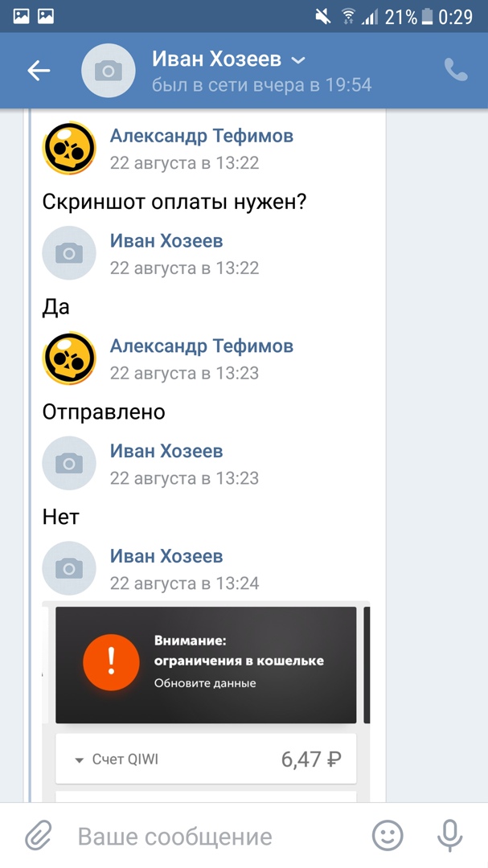The height and width of the screenshot is (868, 488).
Task: Tap the camera avatar above 'Нет' message
Action: pos(69,464)
